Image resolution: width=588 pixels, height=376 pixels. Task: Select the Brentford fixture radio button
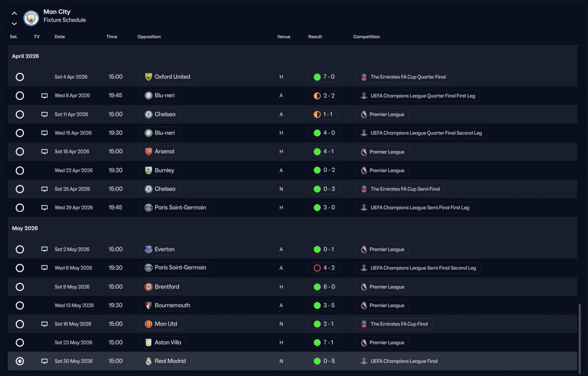20,287
